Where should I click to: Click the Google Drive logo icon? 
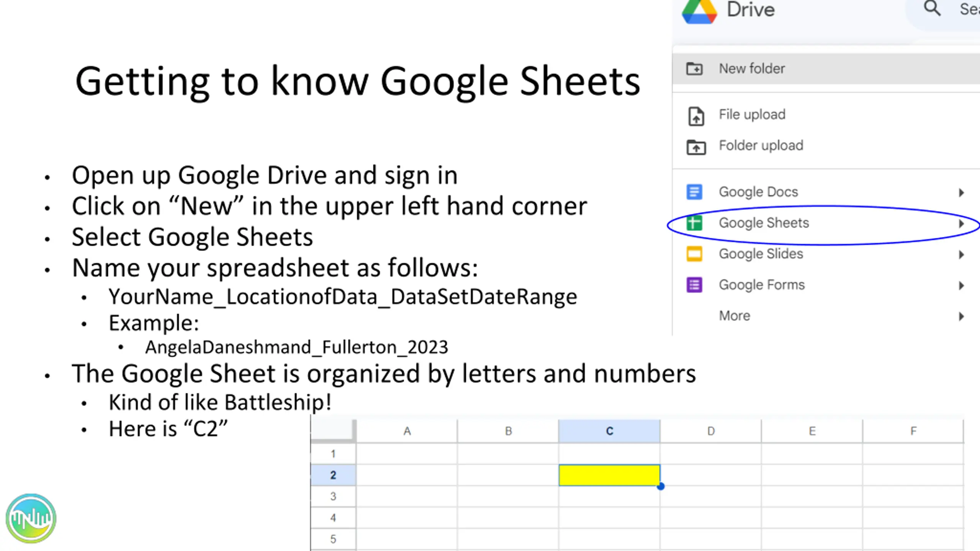(699, 11)
